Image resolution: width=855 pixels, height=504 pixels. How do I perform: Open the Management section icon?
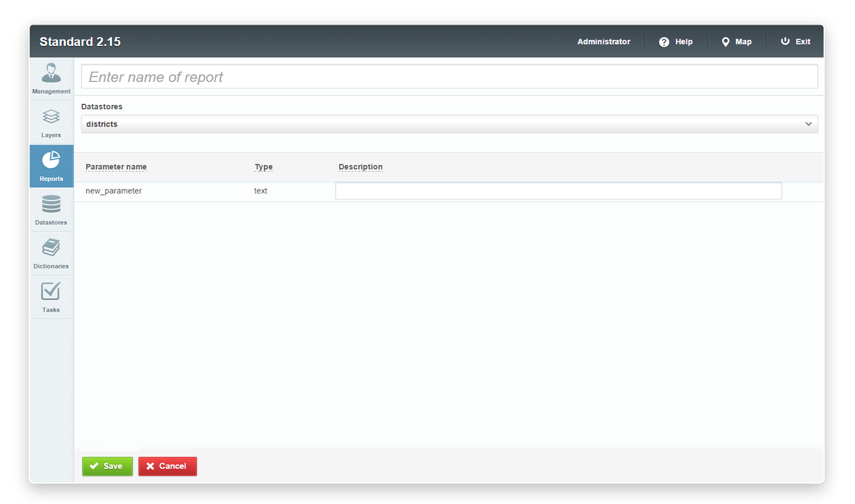pos(51,73)
